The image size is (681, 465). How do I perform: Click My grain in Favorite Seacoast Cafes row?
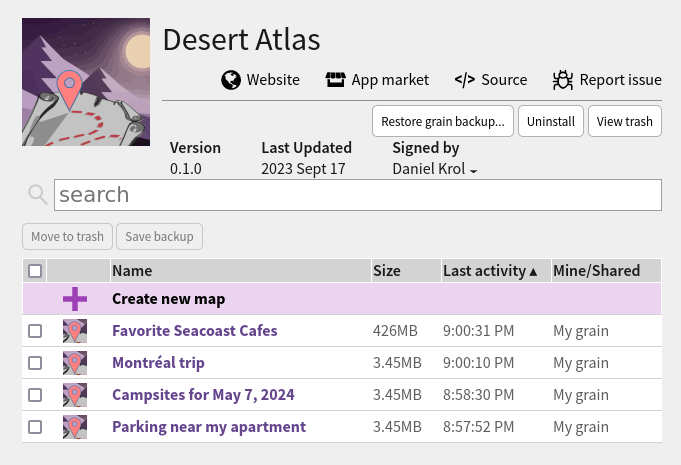(581, 331)
